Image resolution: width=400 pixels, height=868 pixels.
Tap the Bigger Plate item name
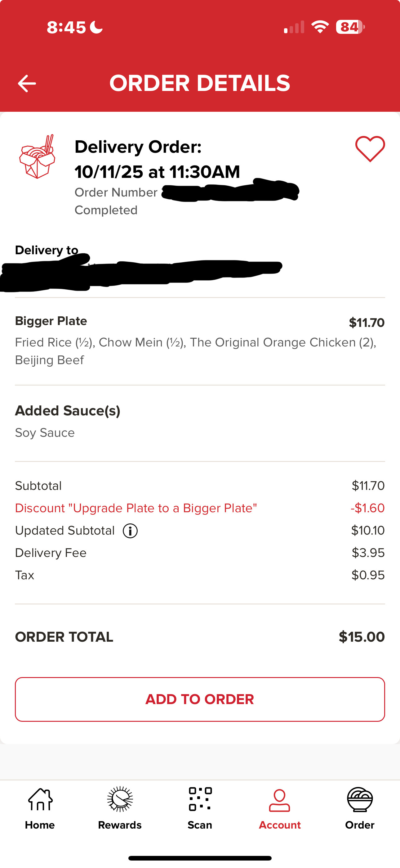tap(51, 321)
